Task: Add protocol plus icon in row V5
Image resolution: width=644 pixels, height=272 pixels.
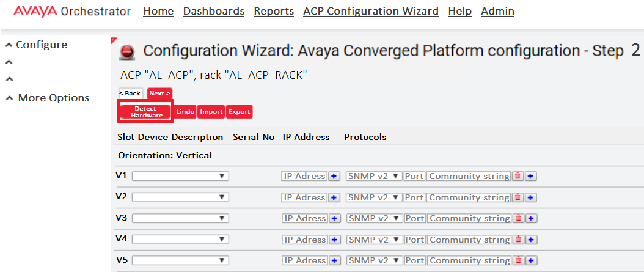Action: (530, 260)
